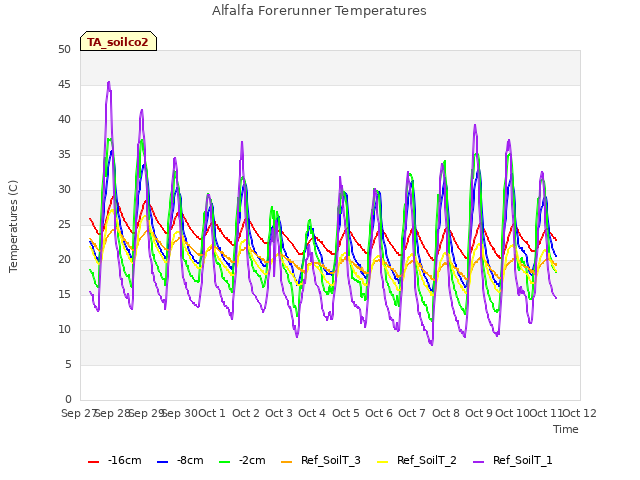Click the y-axis tick label 20
This screenshot has height=480, width=640.
point(64,260)
